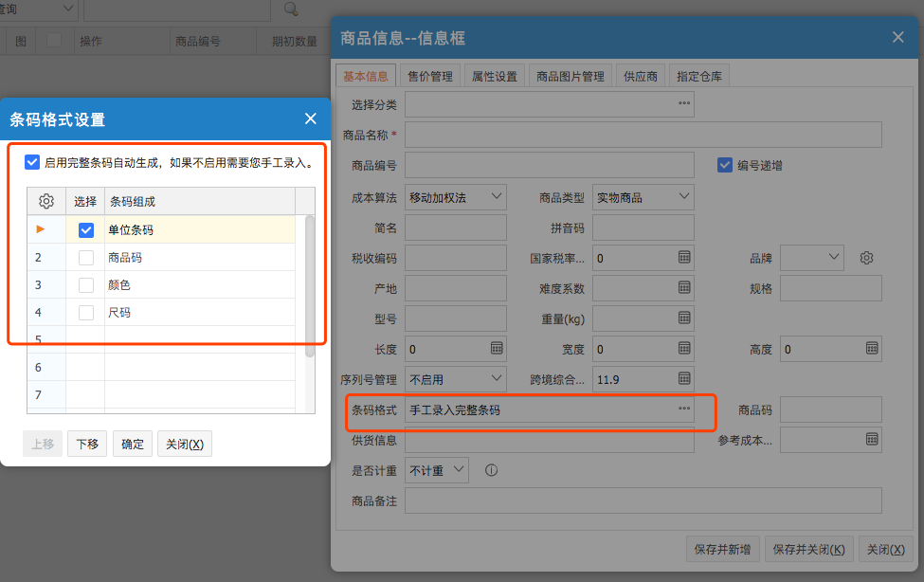
Task: Click ellipsis in 选择分类 field
Action: [x=683, y=103]
